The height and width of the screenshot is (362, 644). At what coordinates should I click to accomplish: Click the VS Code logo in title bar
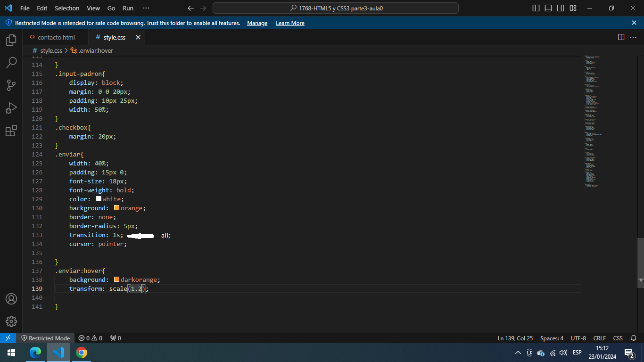pos(8,8)
